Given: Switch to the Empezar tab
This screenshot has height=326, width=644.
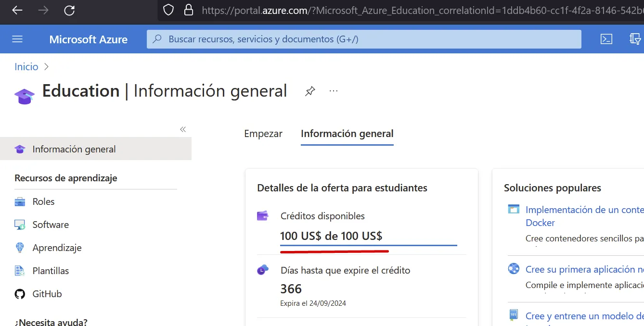Looking at the screenshot, I should [263, 134].
